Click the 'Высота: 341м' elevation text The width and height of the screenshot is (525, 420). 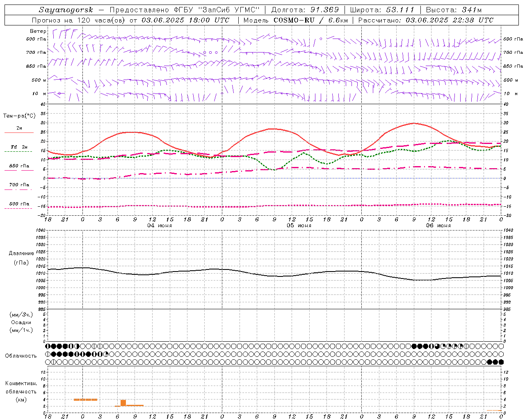454,10
